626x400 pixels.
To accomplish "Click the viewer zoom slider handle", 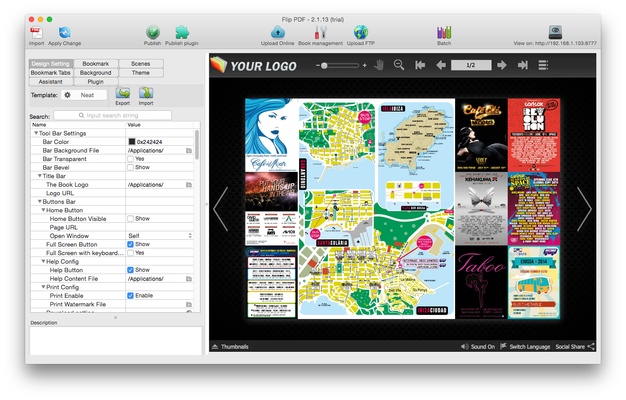I will click(x=324, y=65).
